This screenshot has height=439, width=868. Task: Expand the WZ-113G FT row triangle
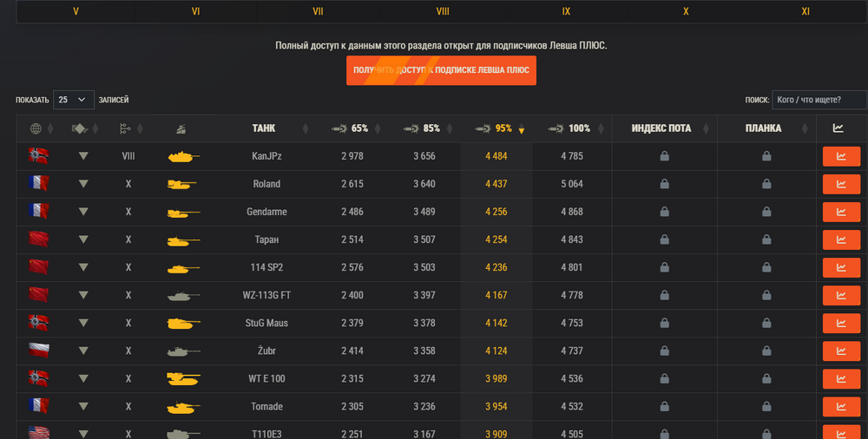[83, 295]
